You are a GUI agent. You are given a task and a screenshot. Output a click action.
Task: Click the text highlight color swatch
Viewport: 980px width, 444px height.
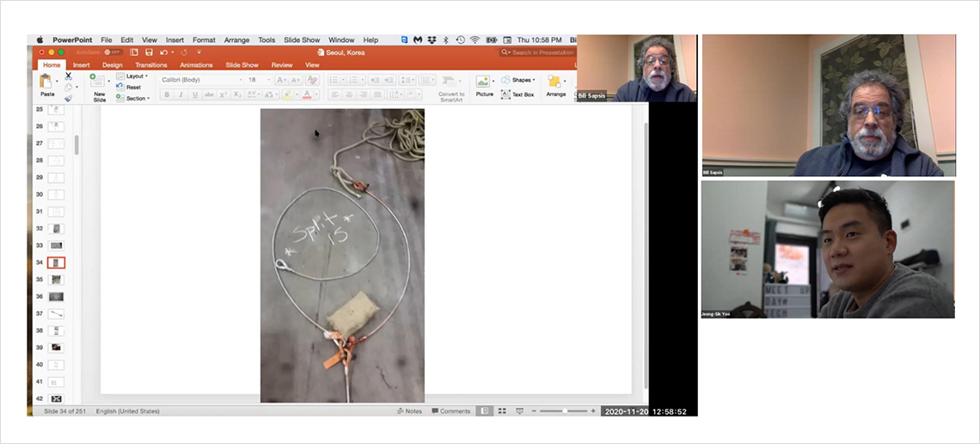click(286, 94)
